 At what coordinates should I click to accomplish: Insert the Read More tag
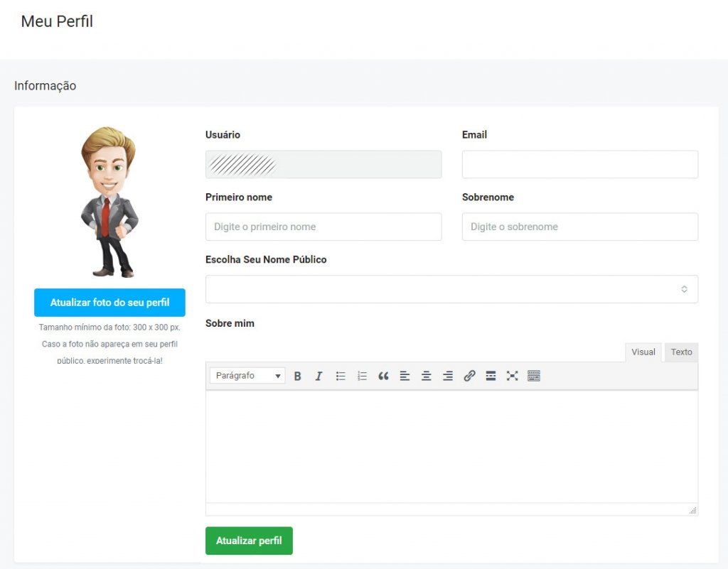tap(491, 376)
